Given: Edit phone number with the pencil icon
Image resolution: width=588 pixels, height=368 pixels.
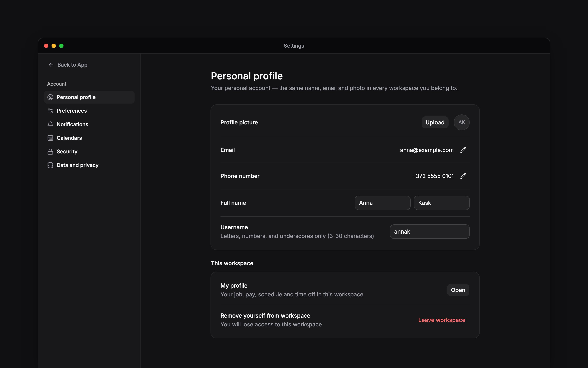Looking at the screenshot, I should pyautogui.click(x=463, y=176).
